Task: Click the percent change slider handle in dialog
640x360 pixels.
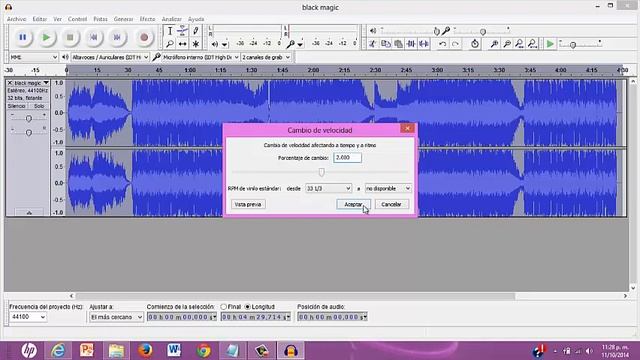Action: pos(322,172)
